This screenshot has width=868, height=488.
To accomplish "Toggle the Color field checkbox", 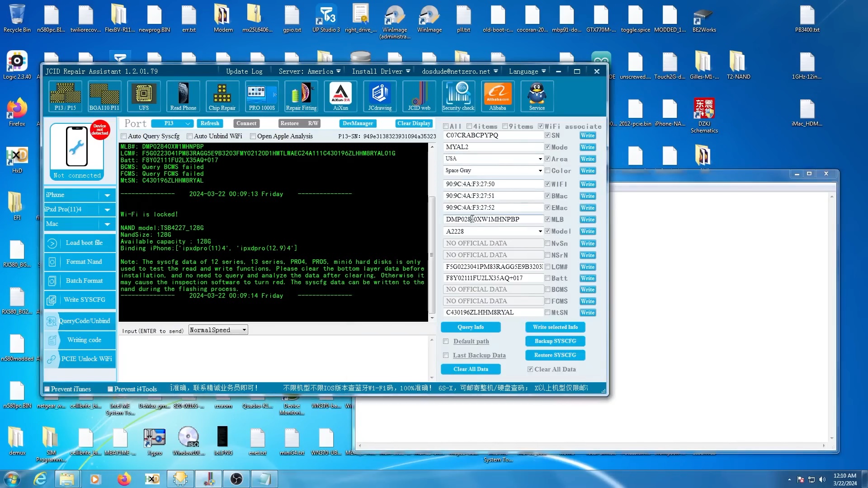I will 547,171.
